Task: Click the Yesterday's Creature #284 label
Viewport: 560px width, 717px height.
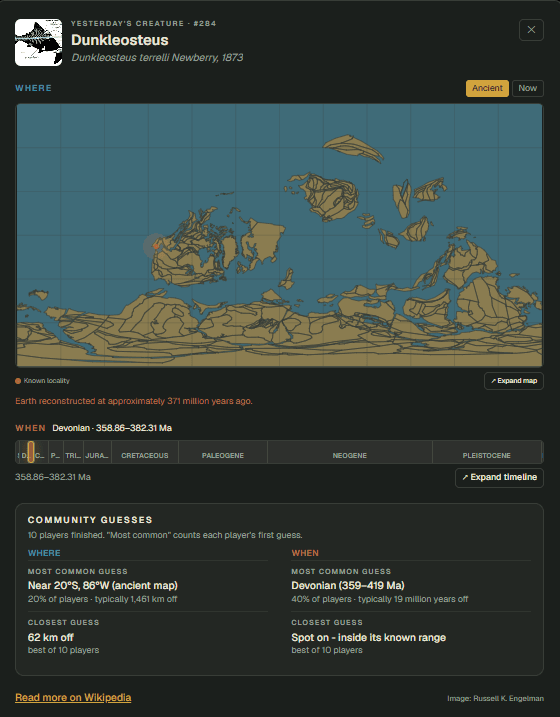Action: coord(144,23)
